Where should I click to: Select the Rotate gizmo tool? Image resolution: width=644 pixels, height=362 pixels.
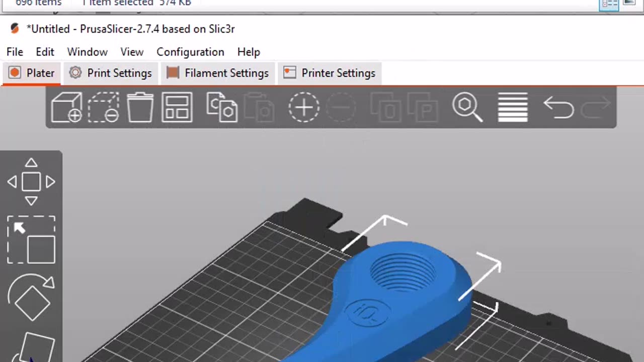click(31, 298)
